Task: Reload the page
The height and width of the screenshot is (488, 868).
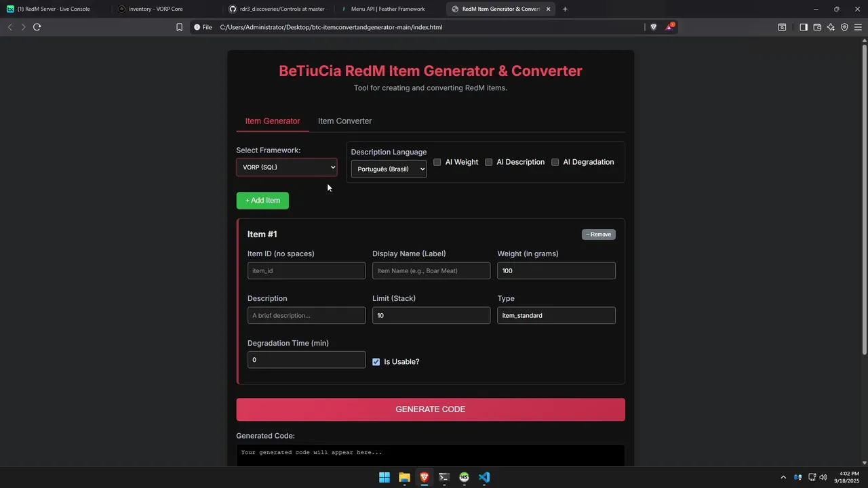Action: pos(37,27)
